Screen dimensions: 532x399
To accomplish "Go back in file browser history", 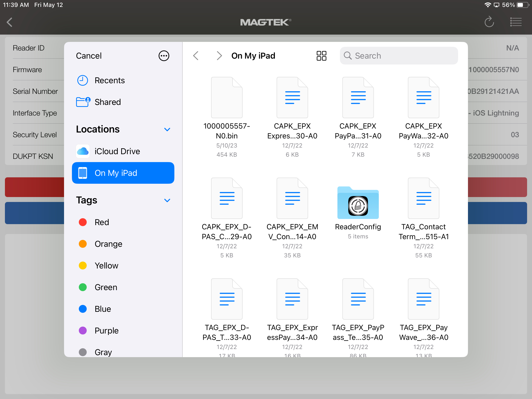I will tap(196, 56).
